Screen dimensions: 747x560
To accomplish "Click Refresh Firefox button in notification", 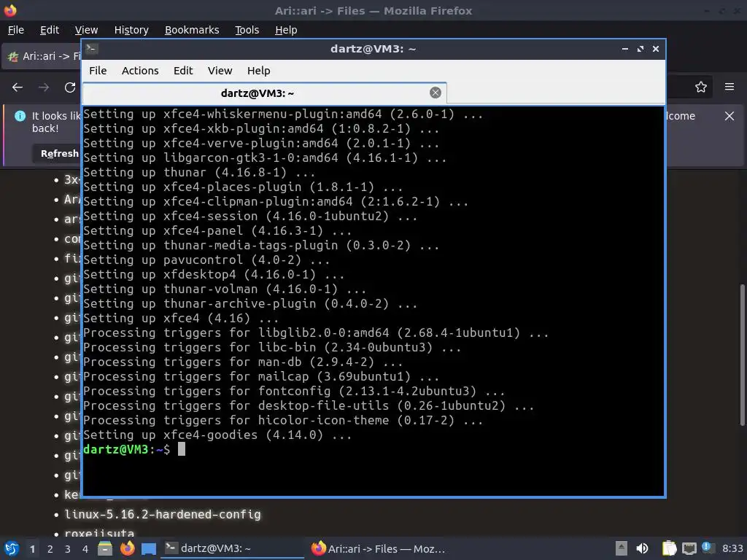I will pos(57,153).
